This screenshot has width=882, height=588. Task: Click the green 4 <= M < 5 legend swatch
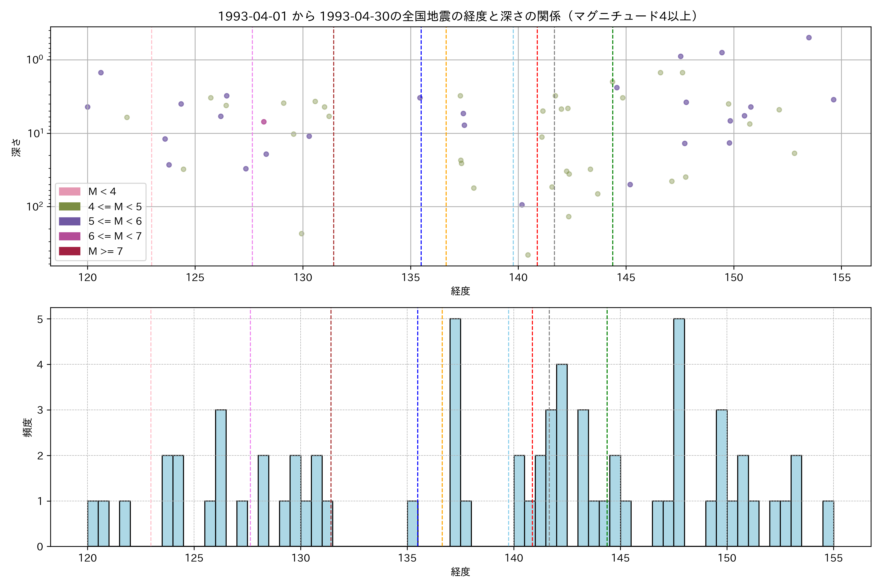[69, 207]
